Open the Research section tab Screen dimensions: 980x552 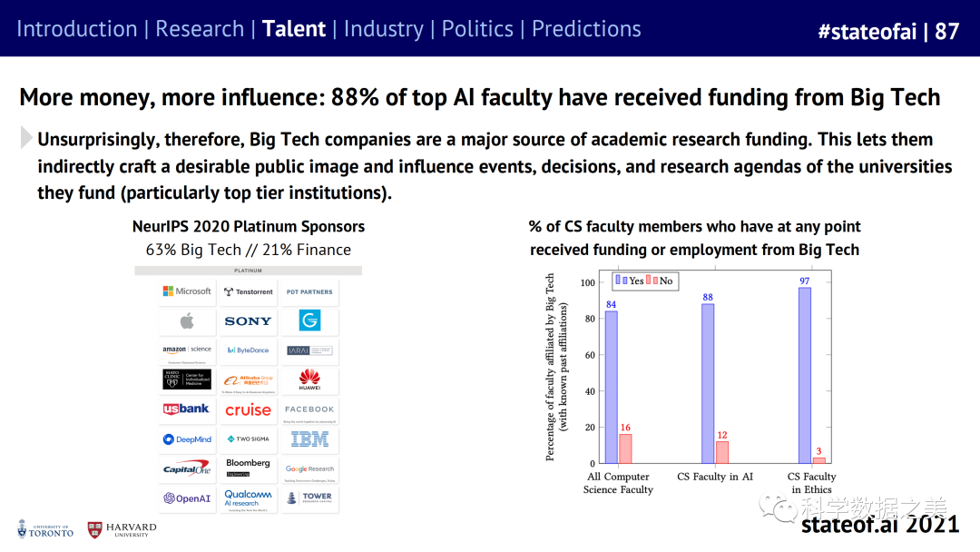coord(200,28)
